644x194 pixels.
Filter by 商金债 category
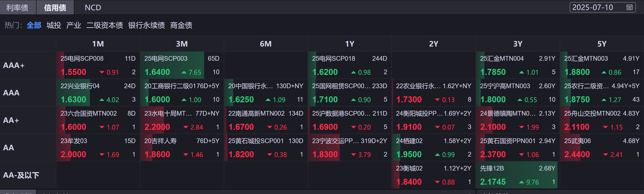point(181,25)
